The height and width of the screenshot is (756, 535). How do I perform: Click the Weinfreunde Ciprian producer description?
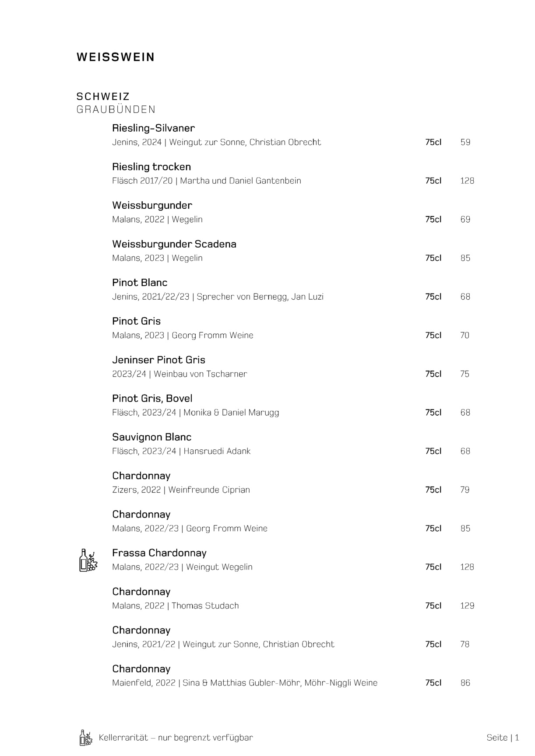click(181, 490)
